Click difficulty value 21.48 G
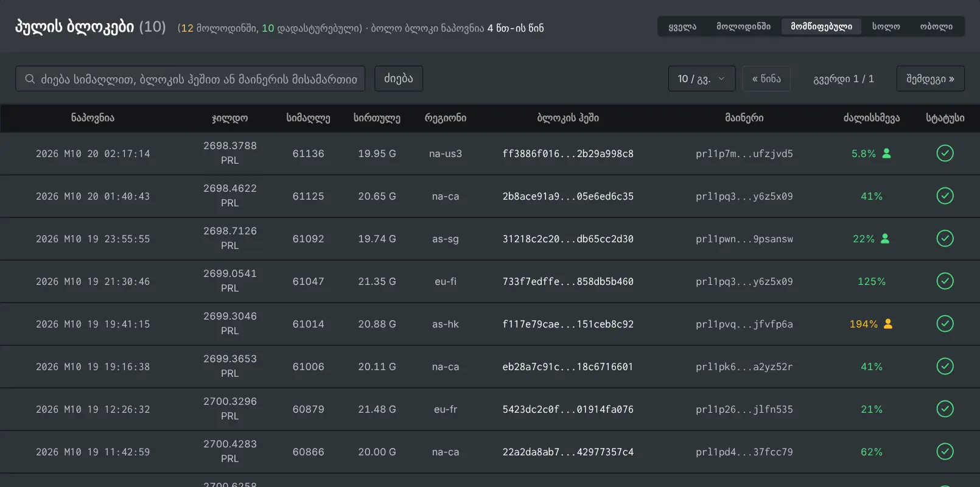This screenshot has height=487, width=980. pyautogui.click(x=377, y=409)
